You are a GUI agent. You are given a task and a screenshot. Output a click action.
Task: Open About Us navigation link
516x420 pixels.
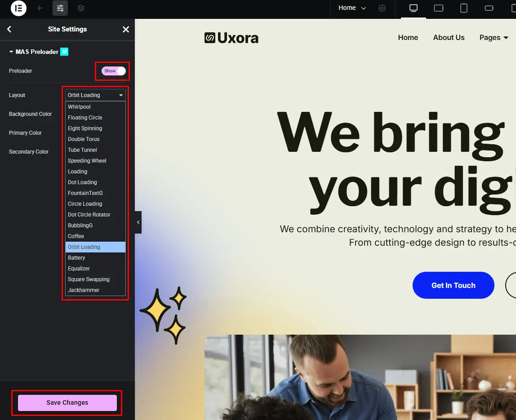[x=449, y=37]
